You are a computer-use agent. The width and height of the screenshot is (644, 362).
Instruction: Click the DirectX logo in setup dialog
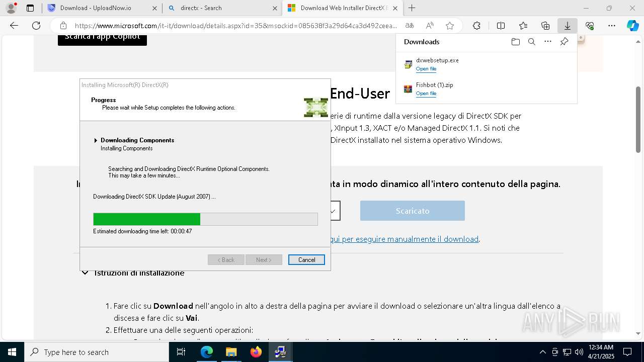[316, 107]
